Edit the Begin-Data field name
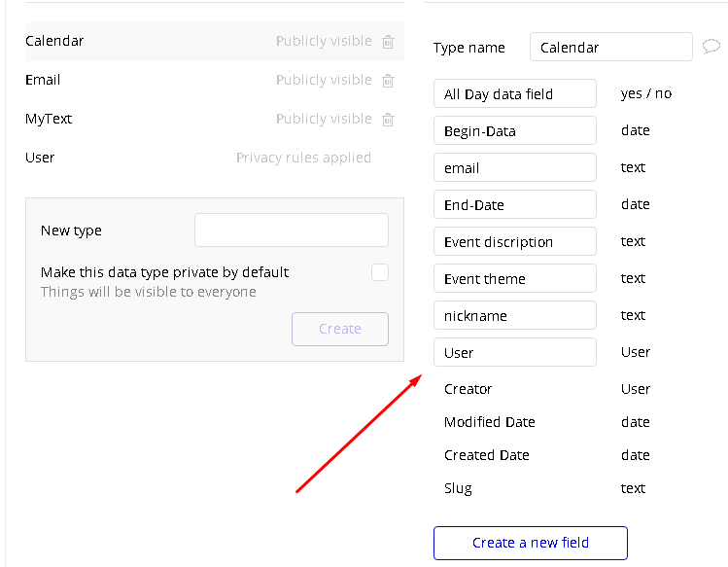This screenshot has width=728, height=567. point(515,130)
